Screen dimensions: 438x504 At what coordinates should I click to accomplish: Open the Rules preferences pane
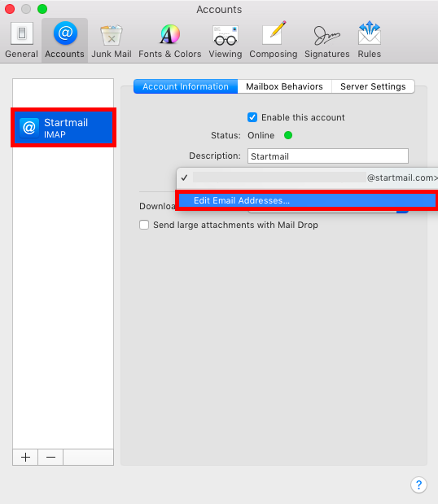(x=370, y=40)
